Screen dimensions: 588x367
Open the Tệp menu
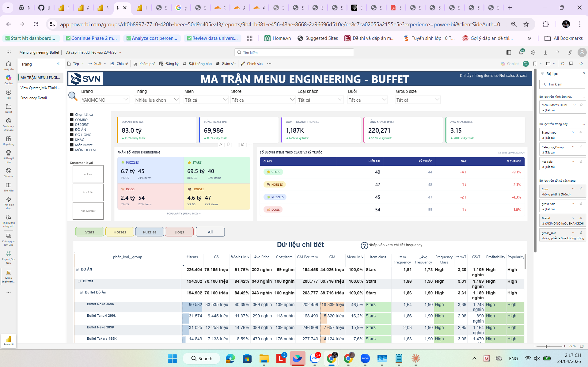(74, 64)
